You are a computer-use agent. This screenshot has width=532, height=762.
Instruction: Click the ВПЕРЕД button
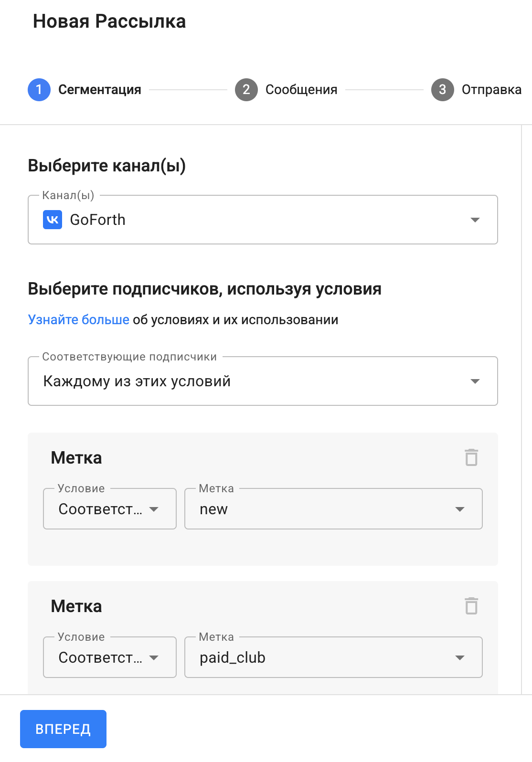click(63, 729)
